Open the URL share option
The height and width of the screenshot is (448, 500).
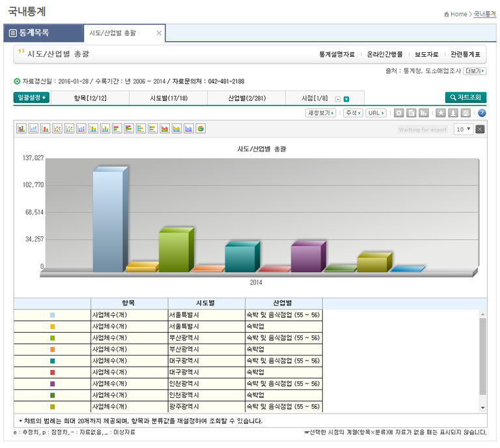tap(376, 113)
